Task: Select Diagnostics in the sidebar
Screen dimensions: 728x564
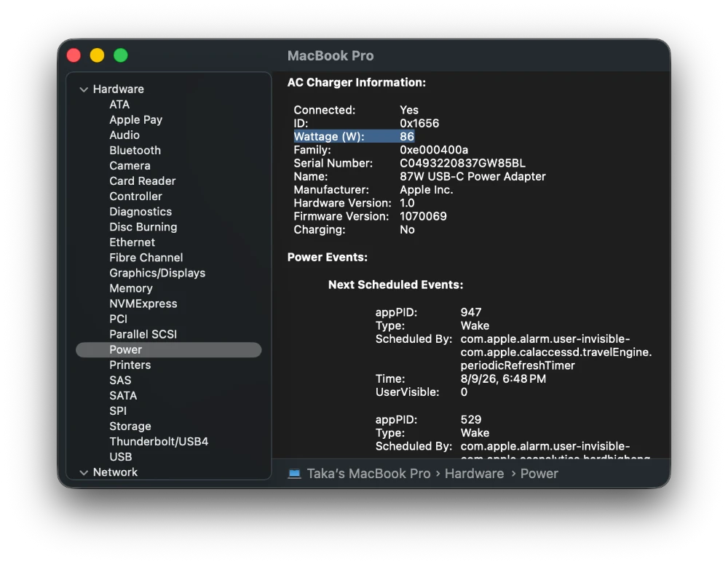Action: (141, 212)
